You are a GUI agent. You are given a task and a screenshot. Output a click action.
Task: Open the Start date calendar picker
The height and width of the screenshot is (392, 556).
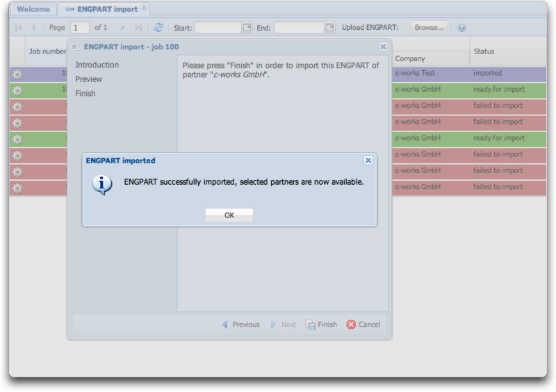coord(247,28)
